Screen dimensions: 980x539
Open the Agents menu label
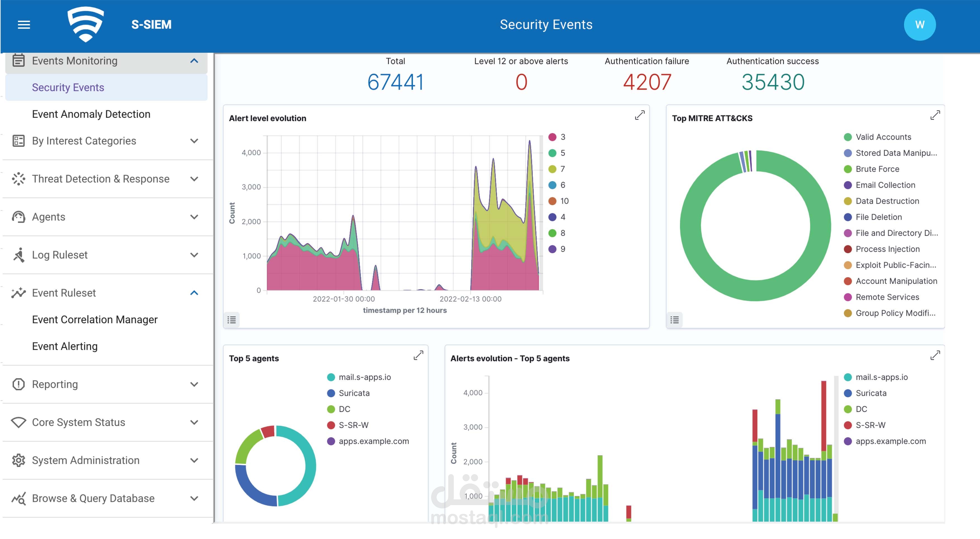48,217
